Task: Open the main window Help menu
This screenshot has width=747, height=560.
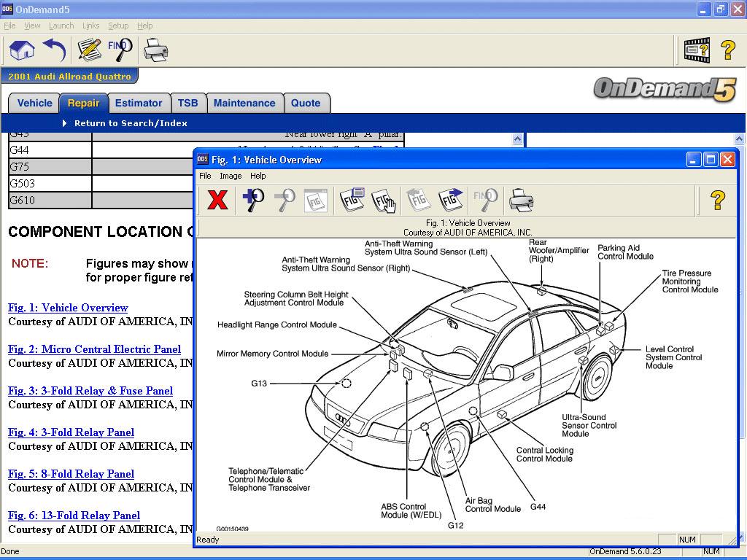Action: pyautogui.click(x=145, y=26)
